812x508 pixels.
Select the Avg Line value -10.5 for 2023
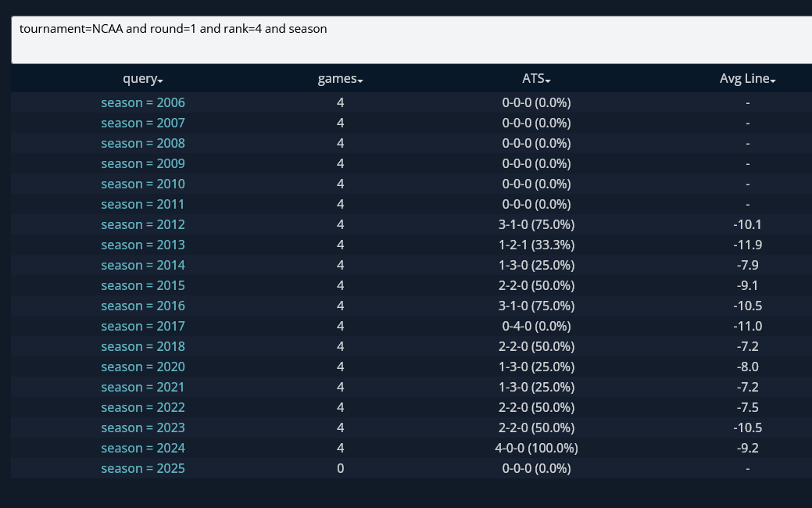(x=748, y=428)
